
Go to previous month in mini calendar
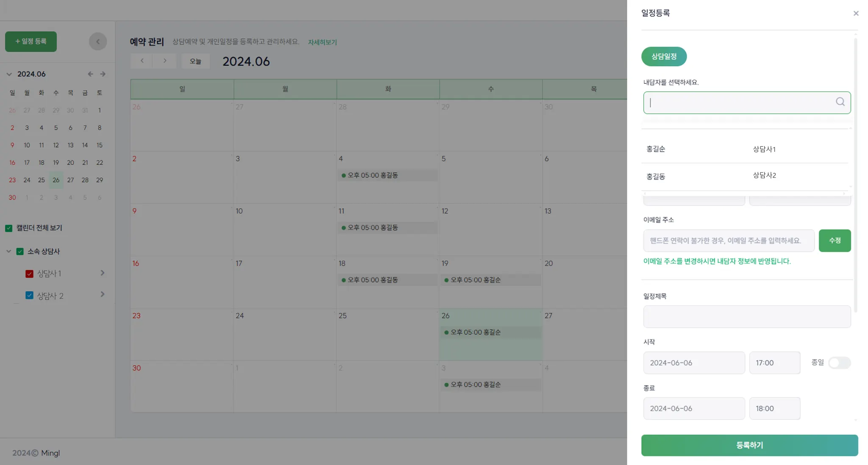coord(90,74)
